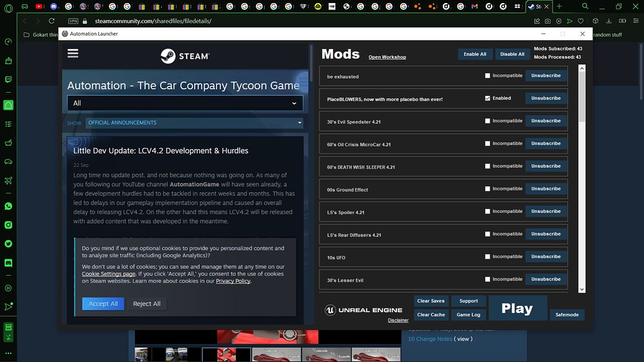Image resolution: width=644 pixels, height=362 pixels.
Task: Disable the PlaceBLOWERS mod checkbox
Action: (488, 98)
